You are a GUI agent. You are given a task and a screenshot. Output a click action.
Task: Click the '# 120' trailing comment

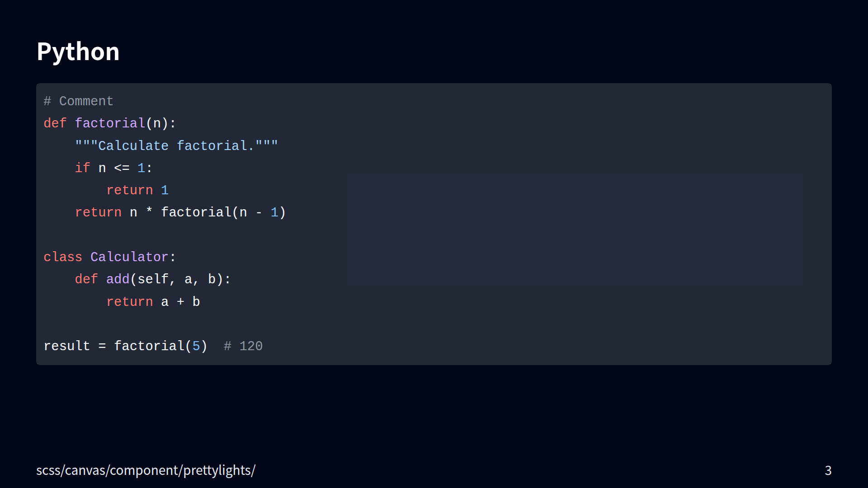pyautogui.click(x=243, y=346)
